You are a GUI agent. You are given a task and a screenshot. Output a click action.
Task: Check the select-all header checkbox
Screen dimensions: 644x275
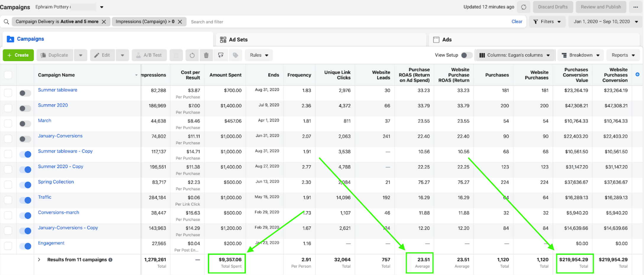pyautogui.click(x=8, y=75)
